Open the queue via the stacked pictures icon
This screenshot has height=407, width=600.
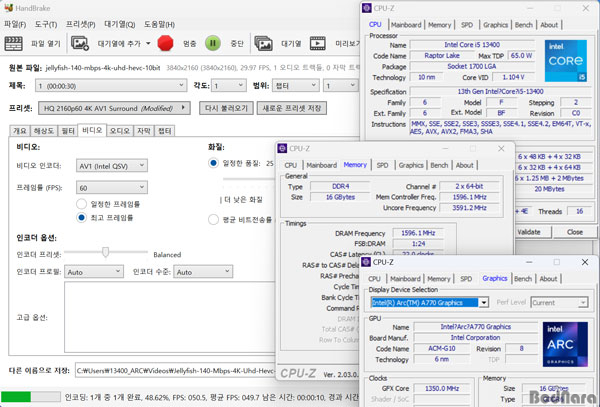coord(263,44)
